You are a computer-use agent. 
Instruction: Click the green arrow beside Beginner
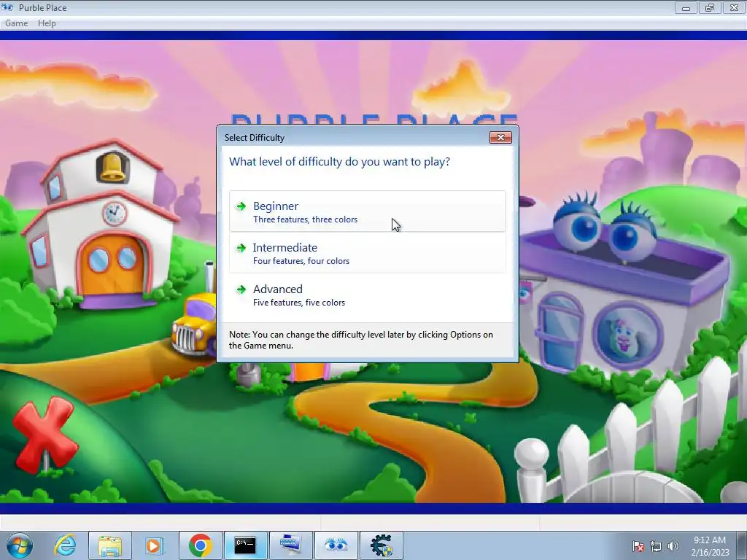point(241,206)
